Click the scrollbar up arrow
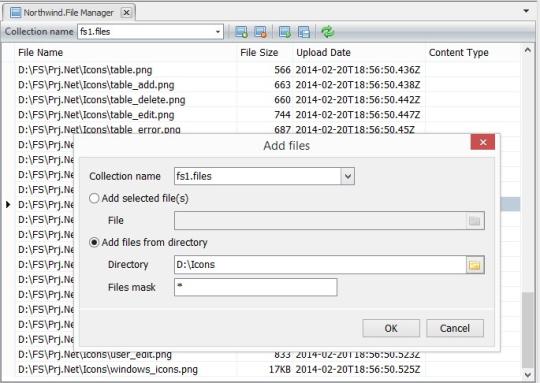 pos(527,50)
